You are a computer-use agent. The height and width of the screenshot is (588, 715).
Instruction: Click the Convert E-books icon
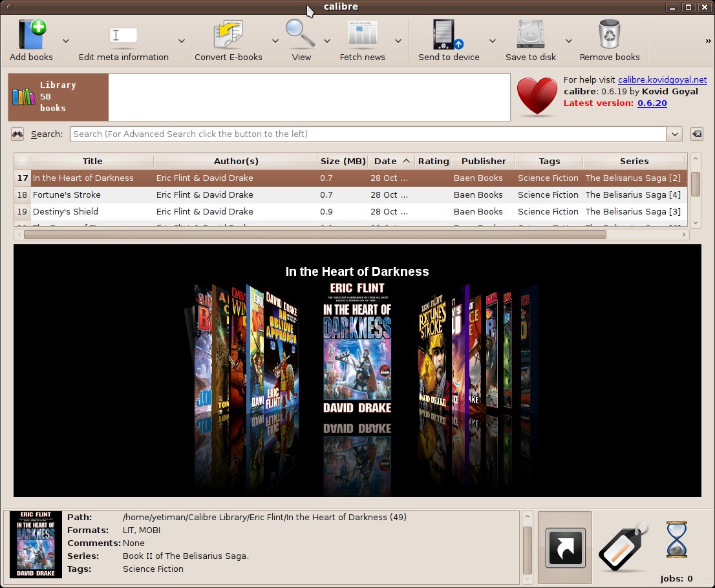click(228, 35)
